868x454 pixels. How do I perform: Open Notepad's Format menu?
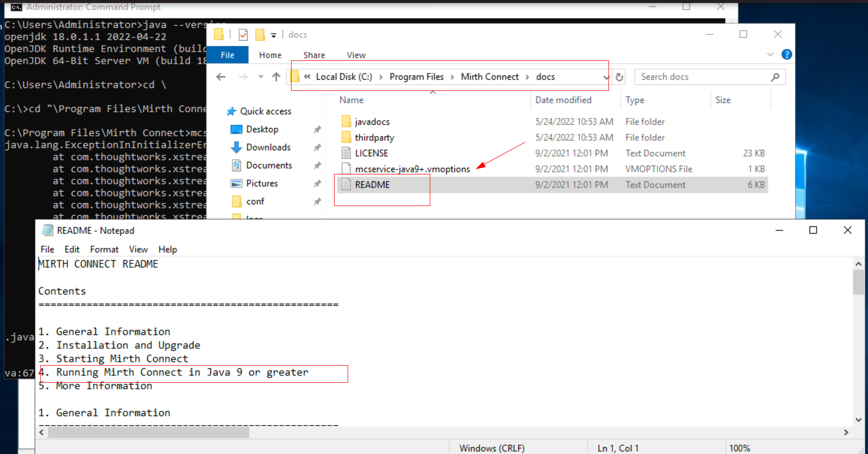pyautogui.click(x=104, y=250)
